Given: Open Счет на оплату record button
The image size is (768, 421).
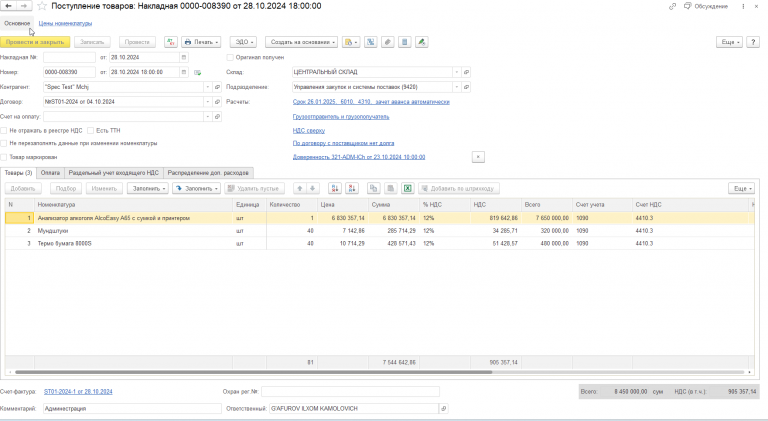Looking at the screenshot, I should [217, 117].
